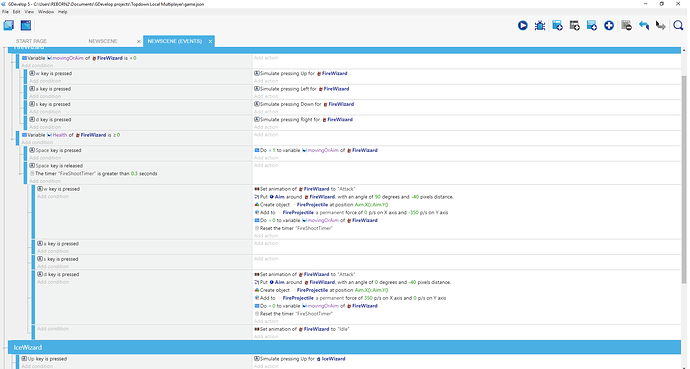Select force action with -350 p/s on Y axis

click(351, 213)
